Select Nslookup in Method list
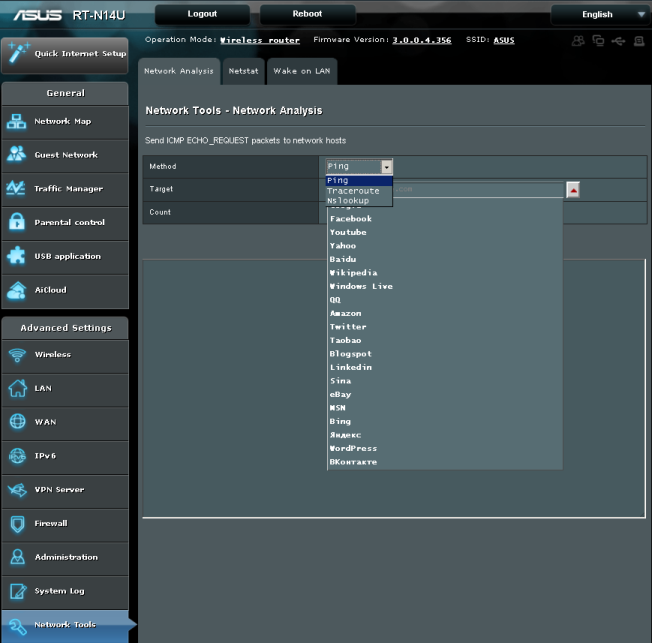This screenshot has width=652, height=643. (x=359, y=200)
